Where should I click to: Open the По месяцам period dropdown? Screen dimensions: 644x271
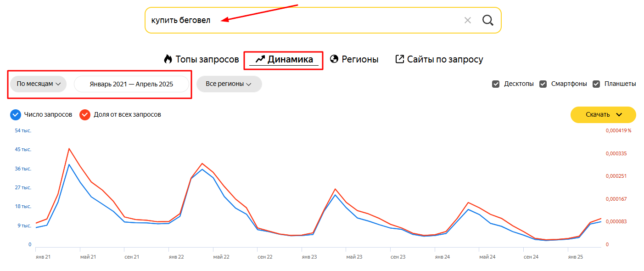pyautogui.click(x=39, y=84)
